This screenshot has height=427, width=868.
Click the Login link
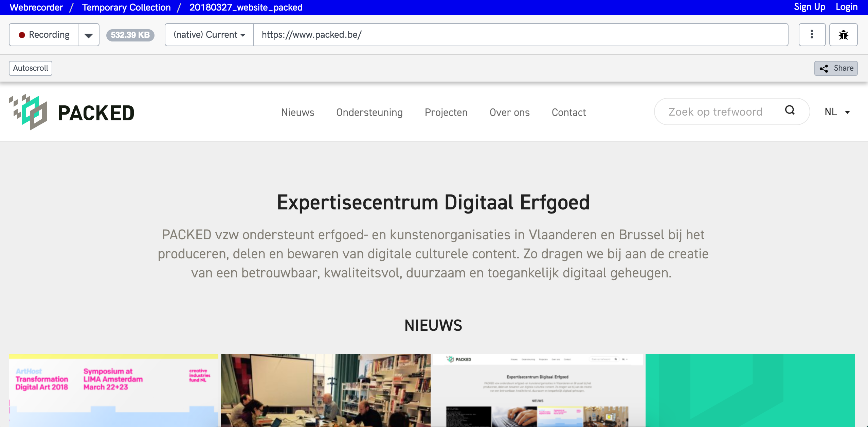(846, 7)
